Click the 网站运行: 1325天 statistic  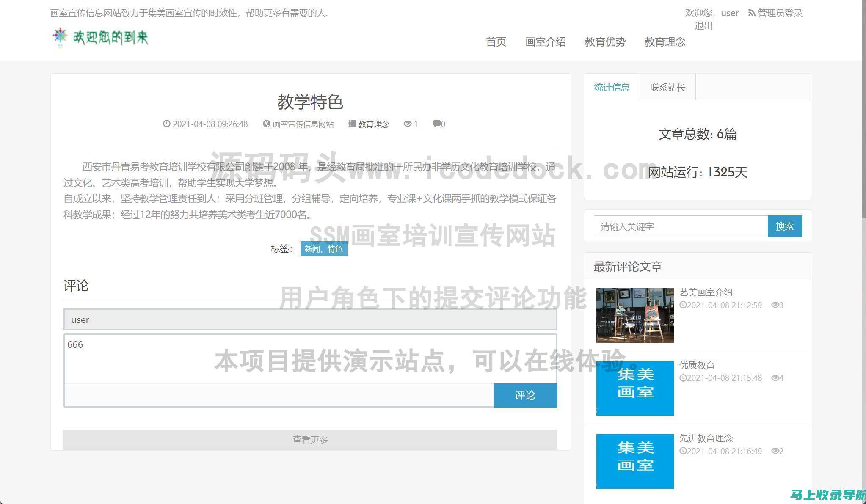pyautogui.click(x=698, y=172)
